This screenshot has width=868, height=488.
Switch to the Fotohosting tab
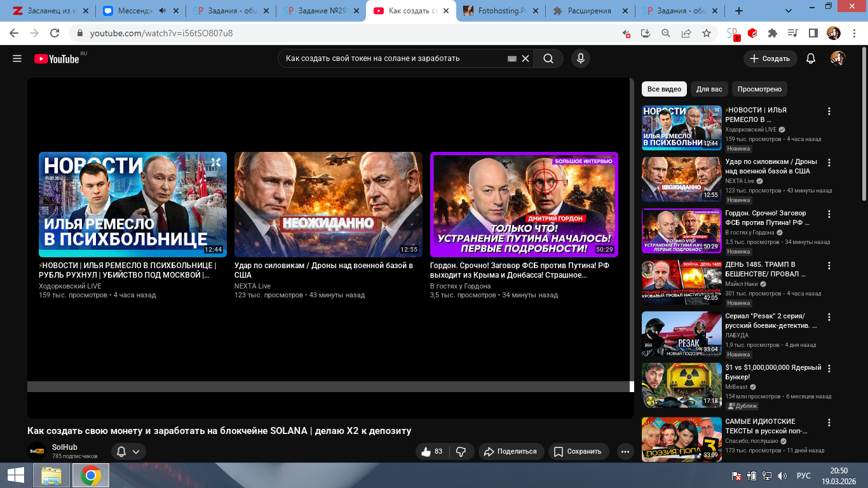click(x=501, y=11)
